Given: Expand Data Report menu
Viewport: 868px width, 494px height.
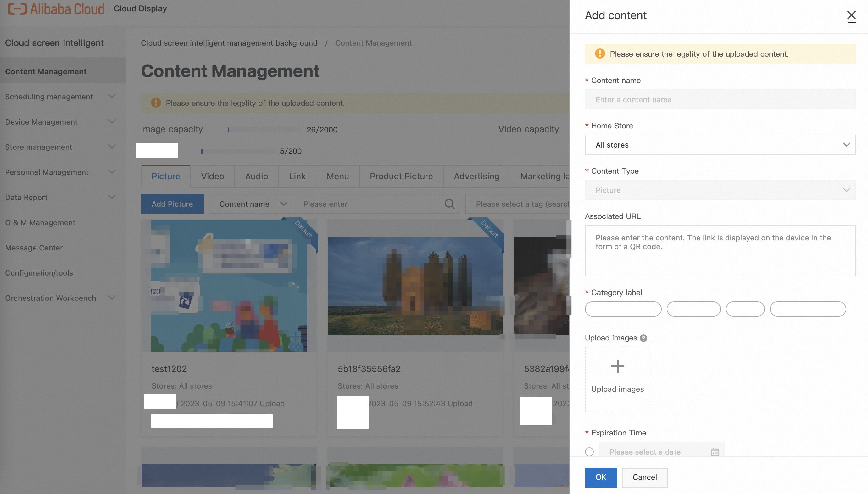Looking at the screenshot, I should [112, 197].
